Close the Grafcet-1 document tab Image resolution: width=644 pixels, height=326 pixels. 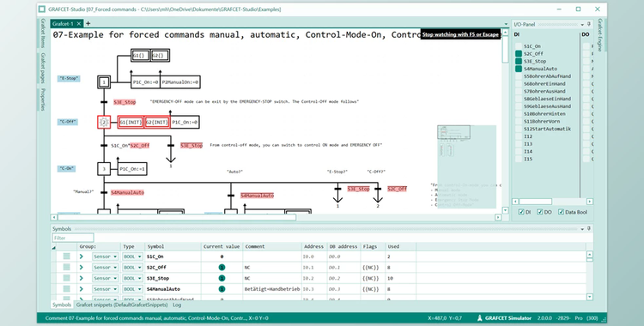(x=79, y=24)
